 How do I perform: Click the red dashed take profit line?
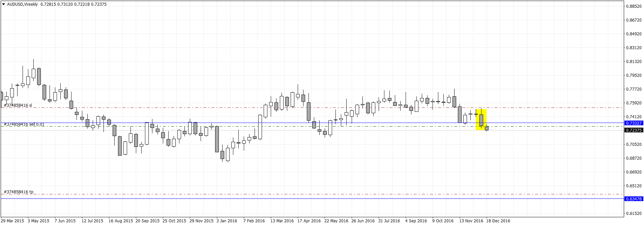pos(312,194)
